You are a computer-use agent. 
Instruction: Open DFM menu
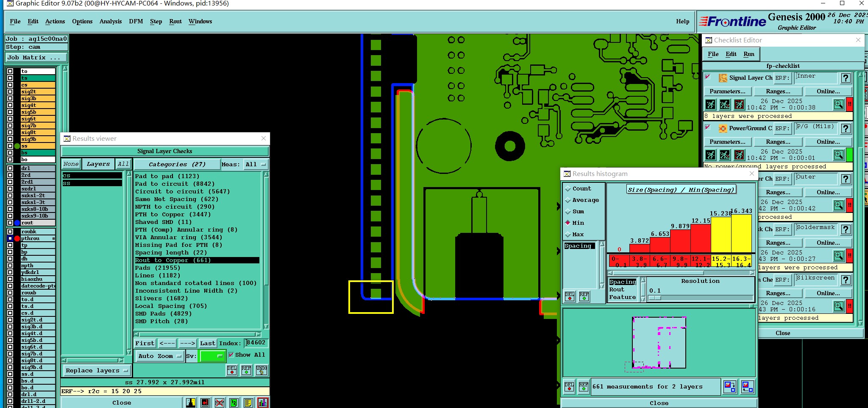click(136, 21)
